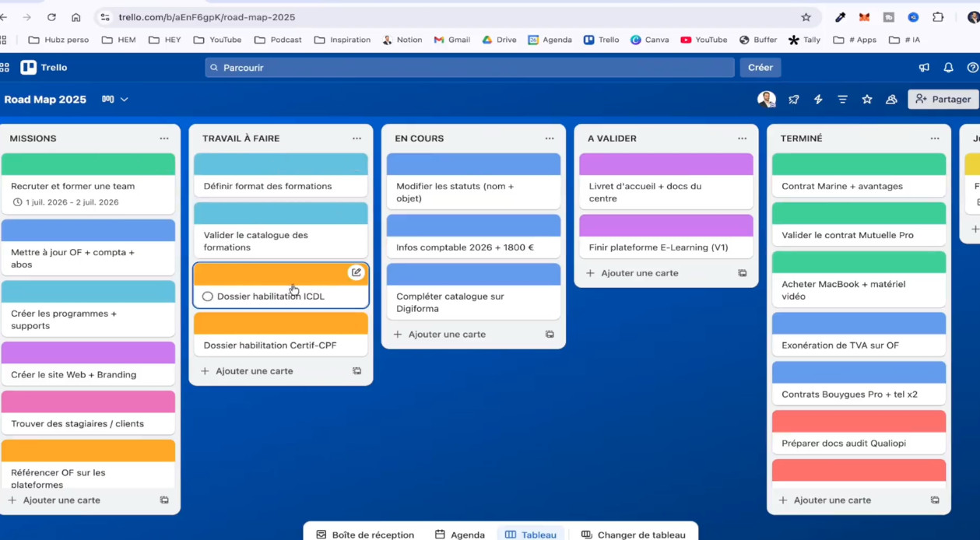Open the Power-Ups rocket icon

pos(793,100)
